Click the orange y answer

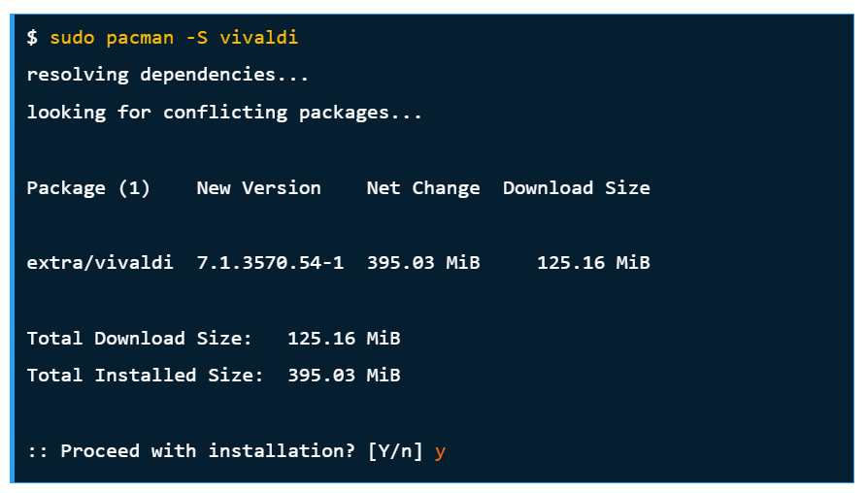click(440, 452)
